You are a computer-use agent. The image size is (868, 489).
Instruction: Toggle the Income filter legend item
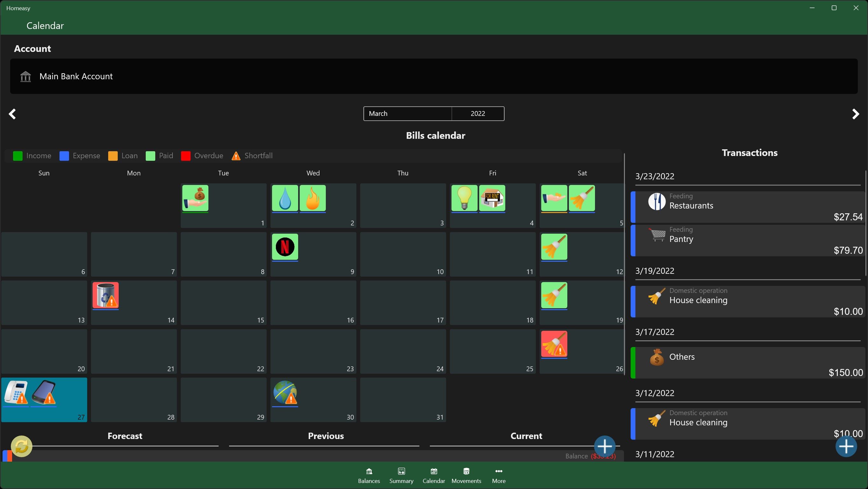pyautogui.click(x=32, y=156)
